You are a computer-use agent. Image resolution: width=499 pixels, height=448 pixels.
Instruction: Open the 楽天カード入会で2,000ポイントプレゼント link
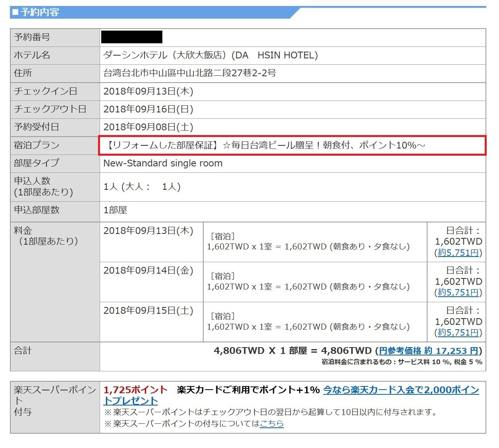291,395
